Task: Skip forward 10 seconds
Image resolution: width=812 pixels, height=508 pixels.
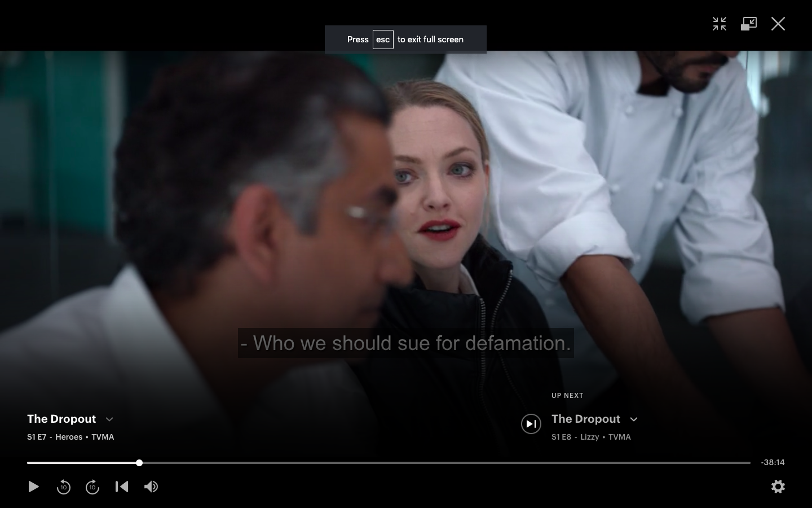Action: click(92, 487)
